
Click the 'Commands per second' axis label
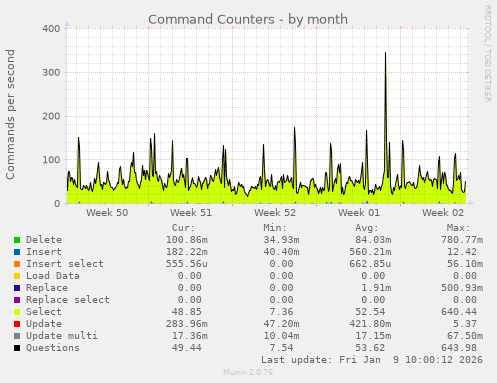10,114
